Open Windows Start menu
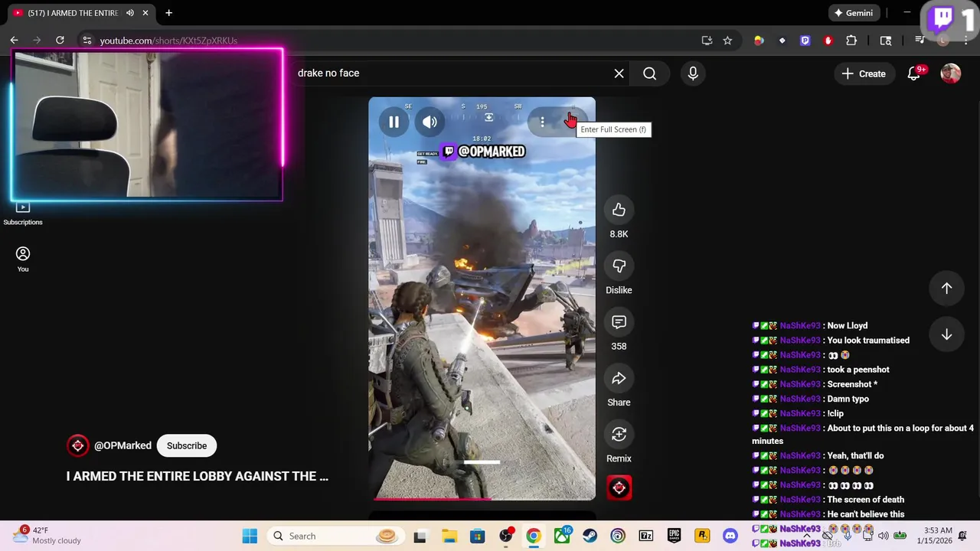Viewport: 980px width, 551px height. 250,536
